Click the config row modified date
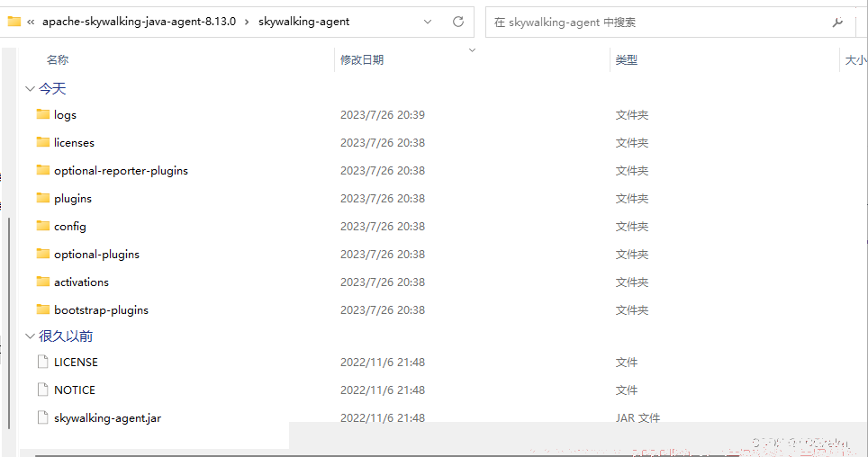 click(x=383, y=227)
